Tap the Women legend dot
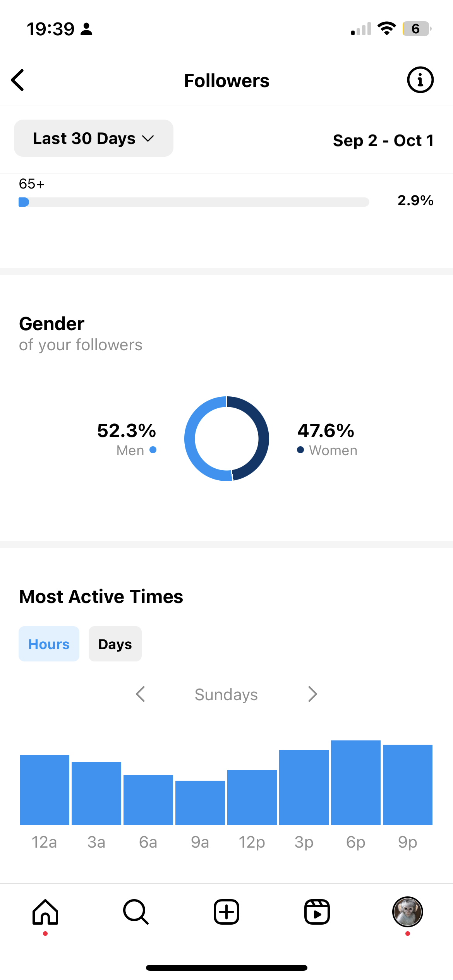The height and width of the screenshot is (980, 453). 300,450
